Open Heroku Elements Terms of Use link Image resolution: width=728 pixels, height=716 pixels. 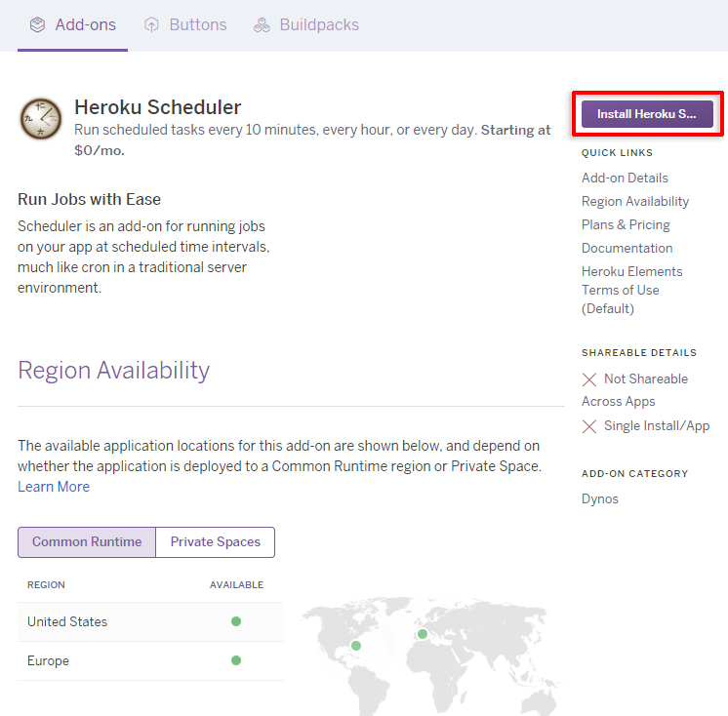(x=632, y=290)
